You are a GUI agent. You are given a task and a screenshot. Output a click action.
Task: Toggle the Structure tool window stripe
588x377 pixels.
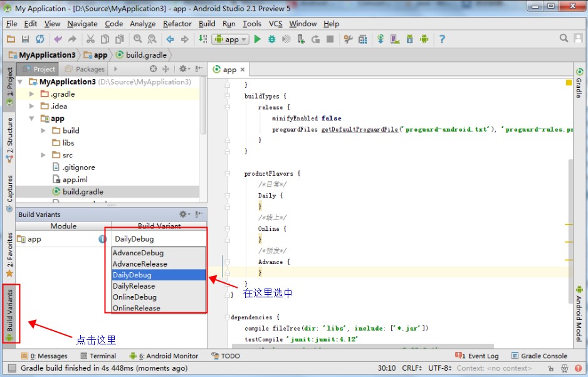9,140
